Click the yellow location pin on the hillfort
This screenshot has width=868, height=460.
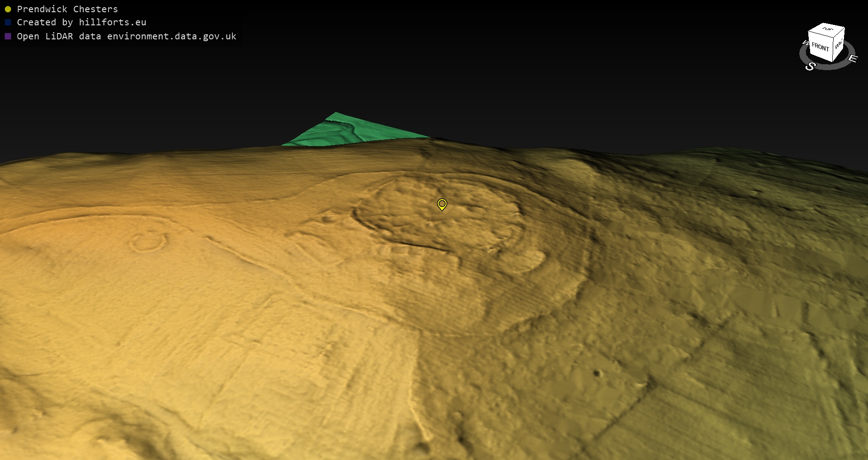point(442,204)
